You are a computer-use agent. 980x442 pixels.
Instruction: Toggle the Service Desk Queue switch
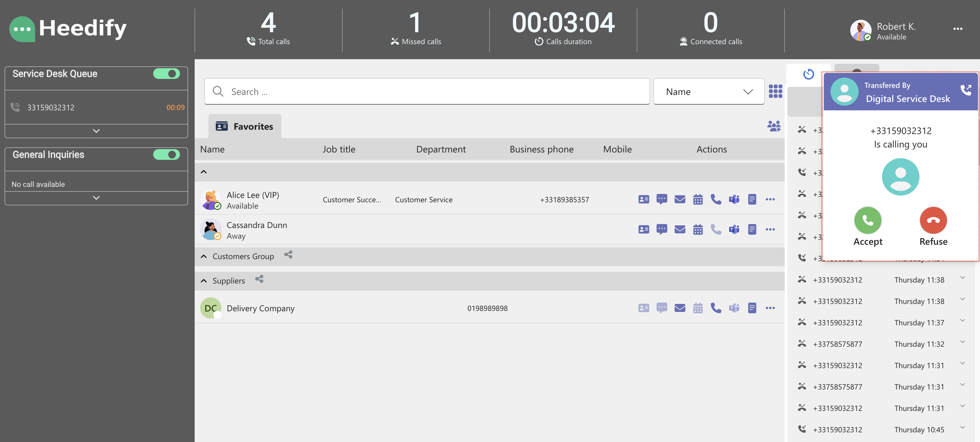click(166, 74)
